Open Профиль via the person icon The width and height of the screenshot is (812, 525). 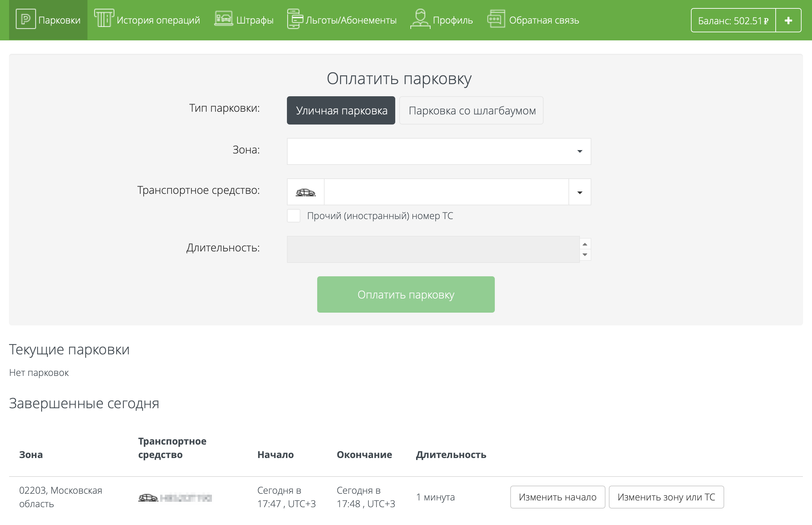420,19
